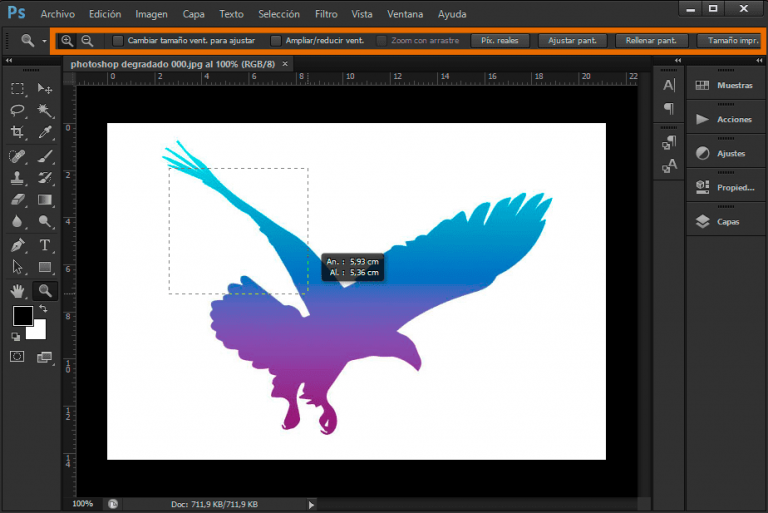This screenshot has width=768, height=513.
Task: Select the Eyedropper tool
Action: pyautogui.click(x=45, y=132)
